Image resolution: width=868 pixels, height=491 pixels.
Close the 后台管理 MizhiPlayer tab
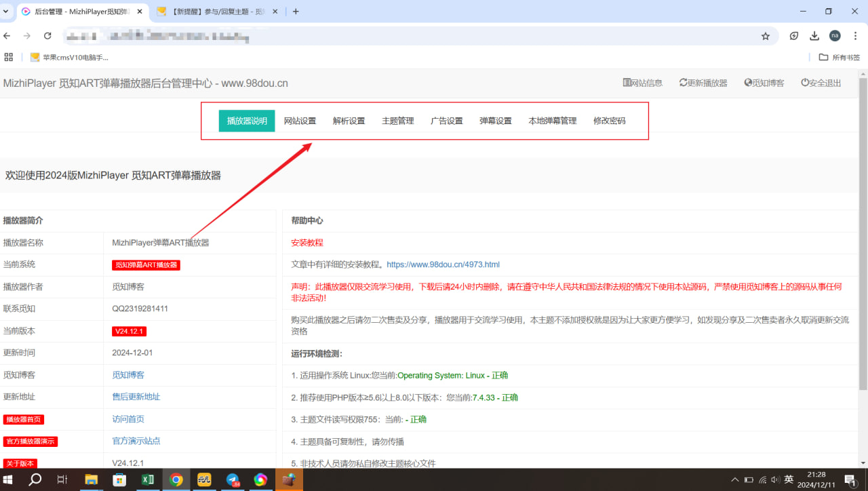tap(139, 12)
